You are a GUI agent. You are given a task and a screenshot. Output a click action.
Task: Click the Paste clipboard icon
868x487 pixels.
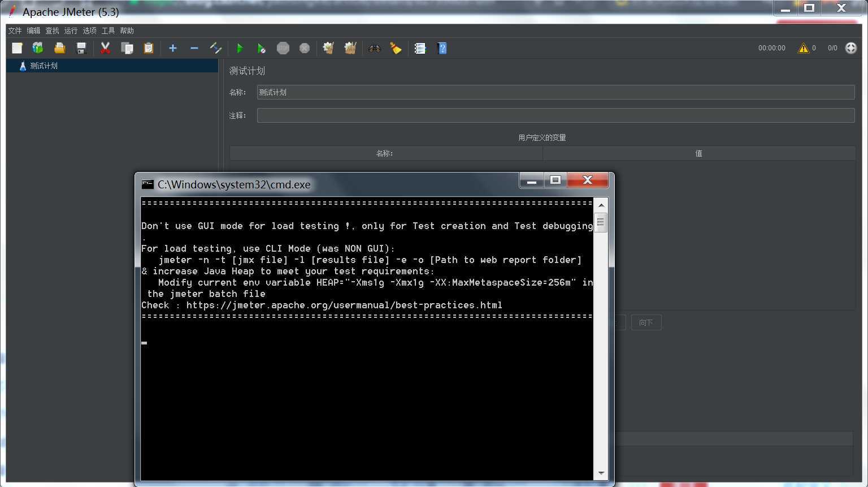(x=149, y=48)
